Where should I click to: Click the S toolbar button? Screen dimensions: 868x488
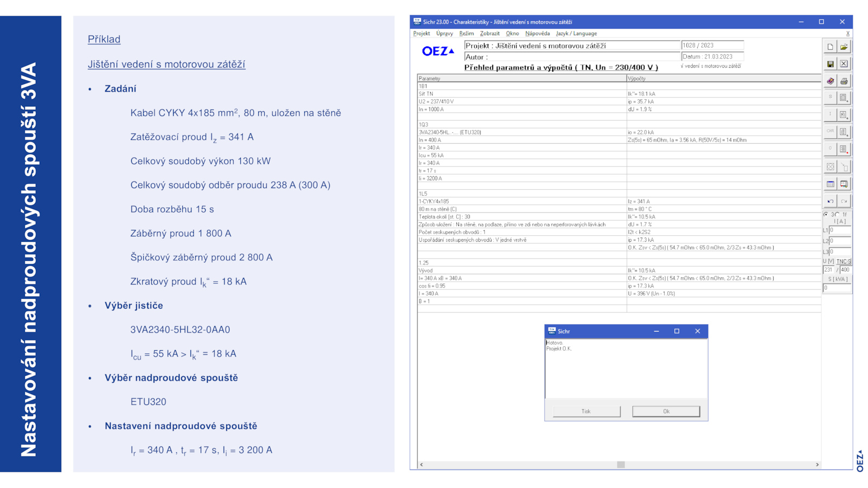(830, 98)
